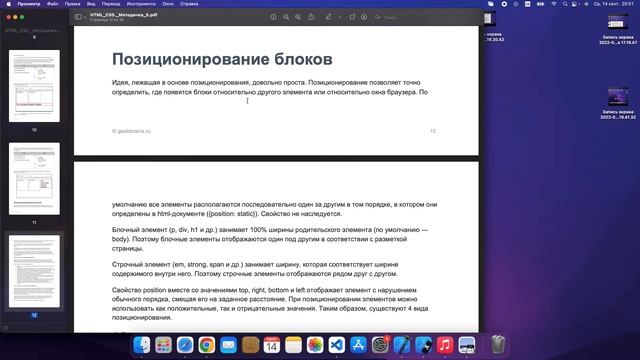Open the sidebar view options dropdown arrow
The height and width of the screenshot is (360, 640).
click(x=84, y=17)
